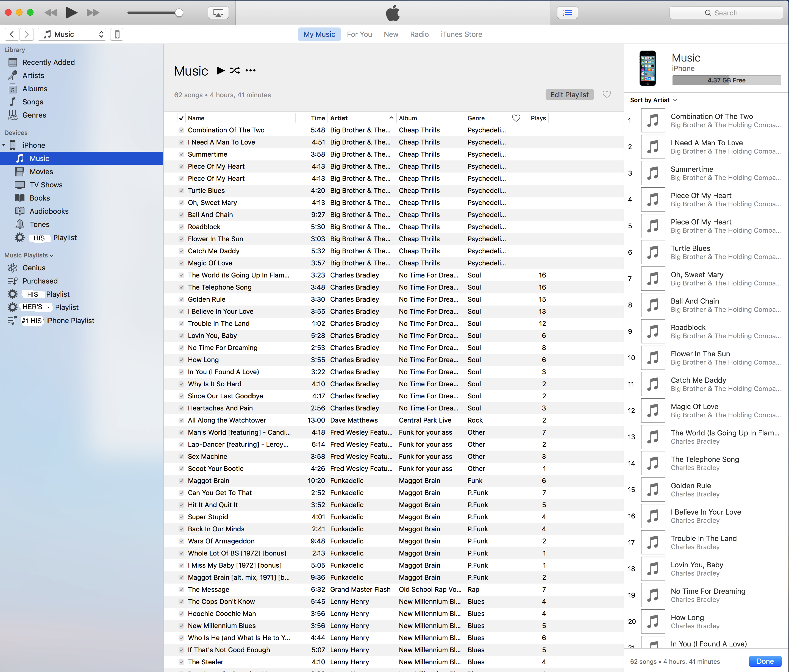The height and width of the screenshot is (672, 789).
Task: Open TV Shows under the iPhone device
Action: (x=46, y=185)
